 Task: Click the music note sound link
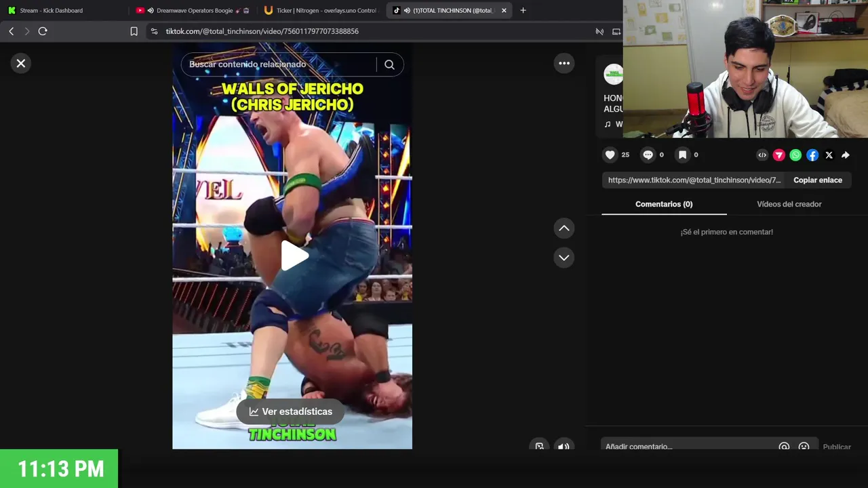(613, 124)
